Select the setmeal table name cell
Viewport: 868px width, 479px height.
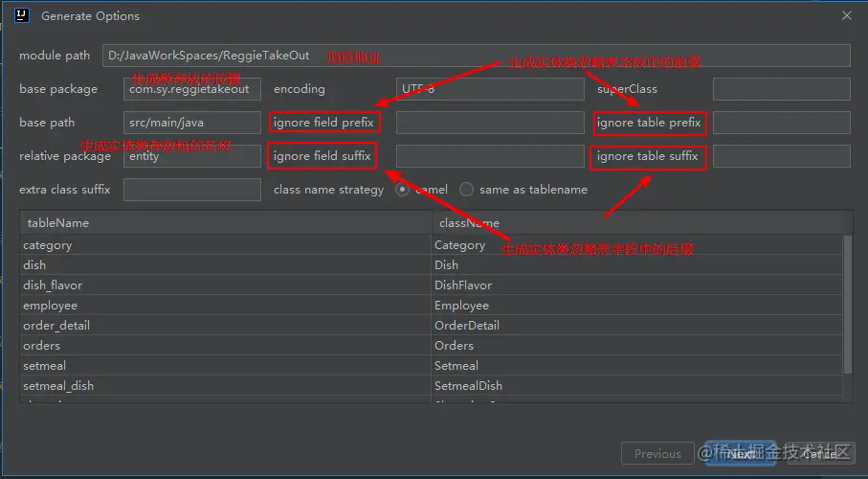[x=226, y=365]
